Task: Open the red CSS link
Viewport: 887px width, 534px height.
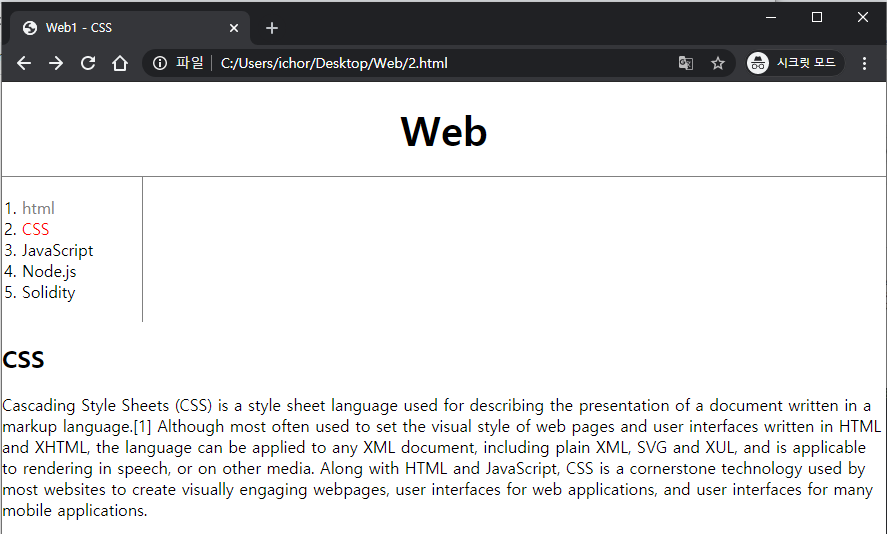Action: (x=36, y=229)
